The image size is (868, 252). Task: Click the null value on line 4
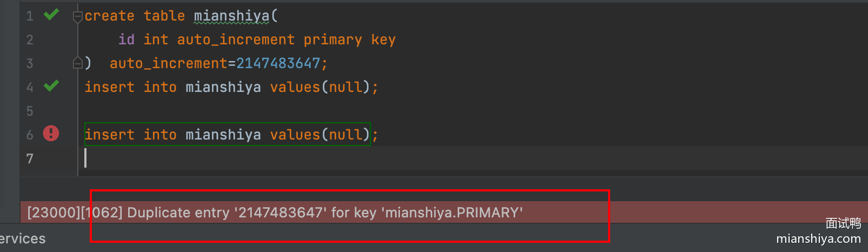pos(346,87)
